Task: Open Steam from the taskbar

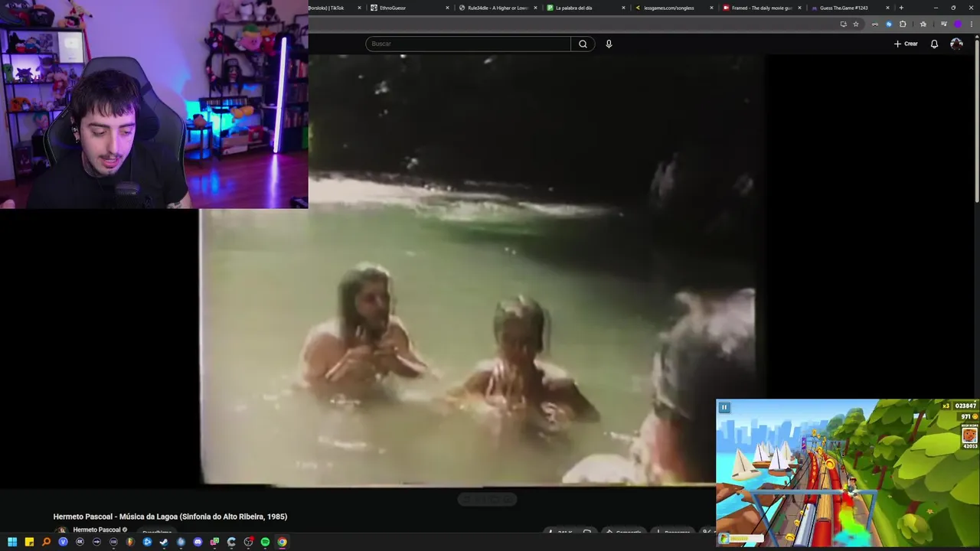Action: (x=164, y=542)
